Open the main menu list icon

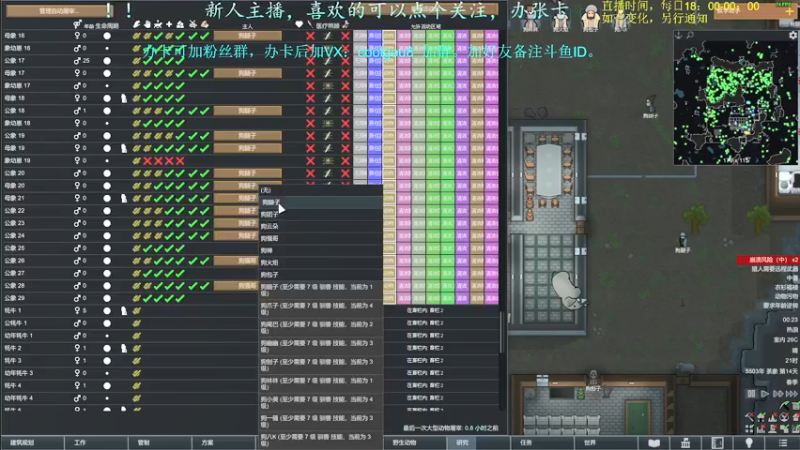pyautogui.click(x=783, y=443)
